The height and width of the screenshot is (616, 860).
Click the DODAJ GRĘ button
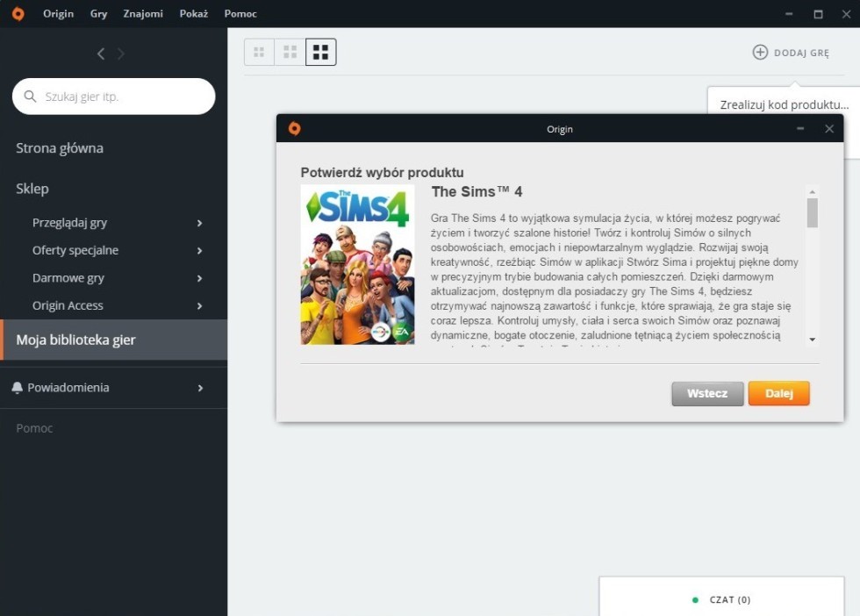coord(791,53)
